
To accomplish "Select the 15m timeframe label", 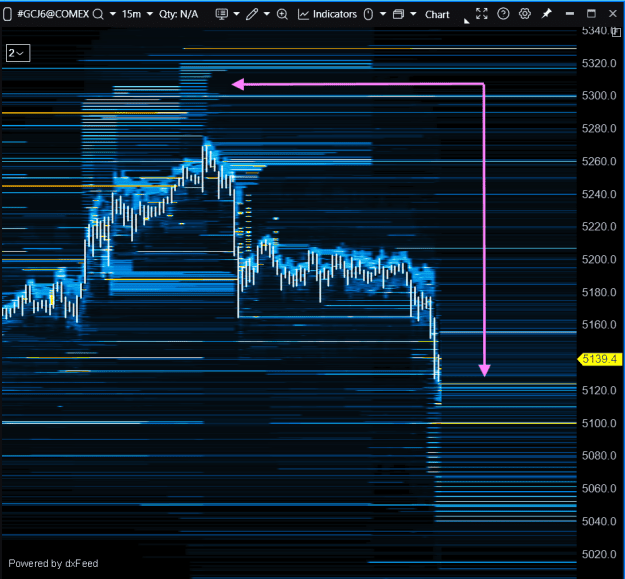I will coord(132,14).
